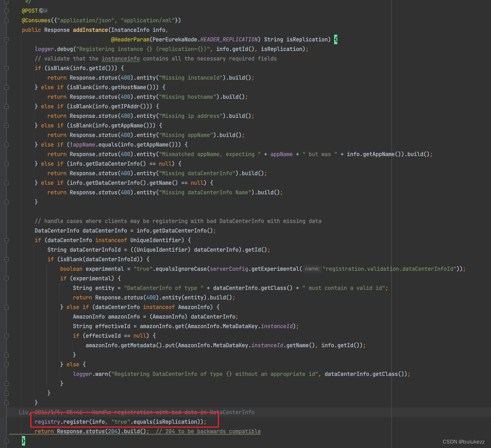Click the git blame annotation starting with 'Liu'

137,412
